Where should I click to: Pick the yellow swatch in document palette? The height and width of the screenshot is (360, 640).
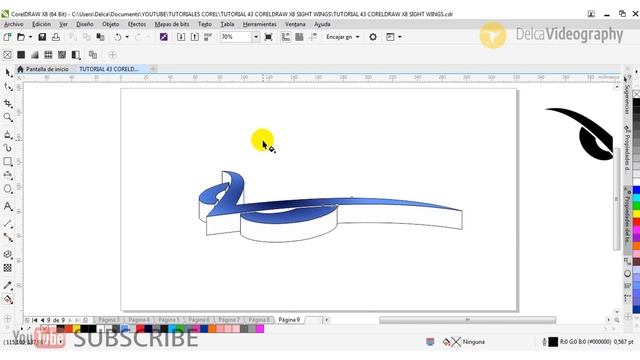[76, 329]
